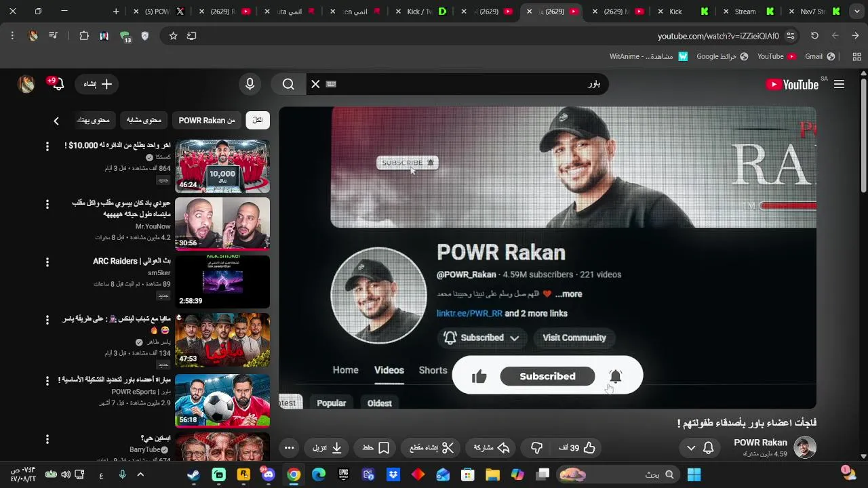Open the $10.000 challenge video thumbnail

[x=222, y=166]
